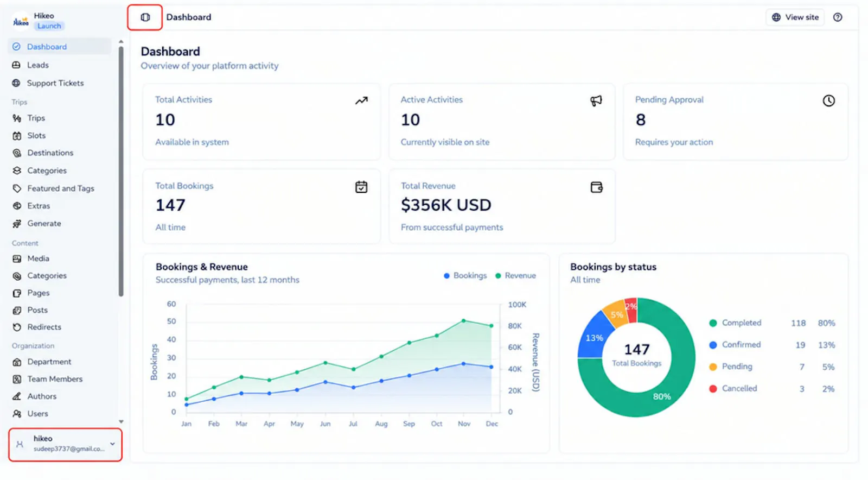868x480 pixels.
Task: Click the Slots calendar icon in the sidebar
Action: click(x=17, y=136)
